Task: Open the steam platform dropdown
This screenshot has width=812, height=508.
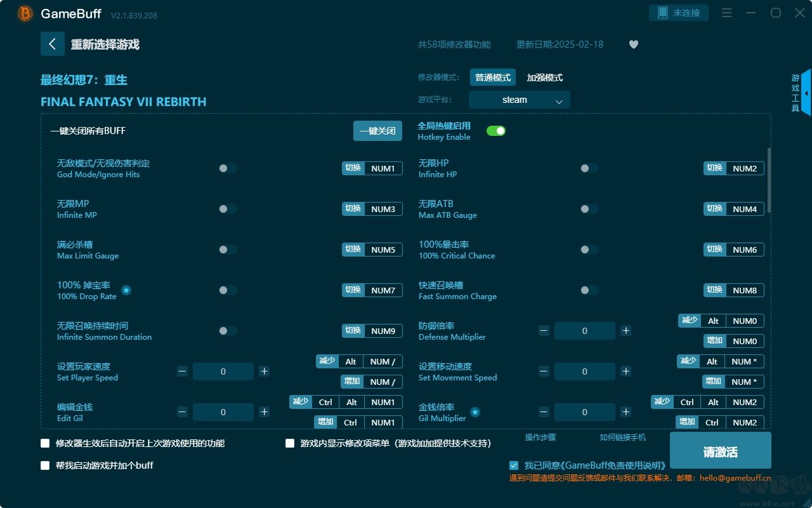Action: click(520, 100)
